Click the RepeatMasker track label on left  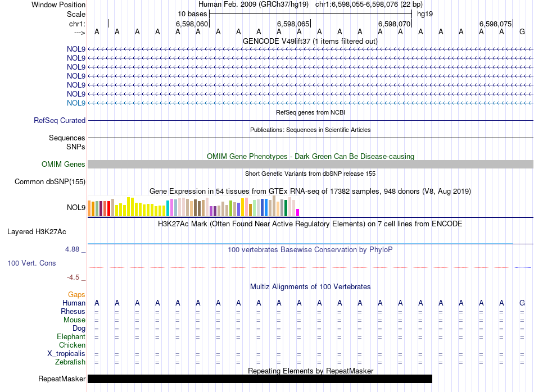pos(62,379)
